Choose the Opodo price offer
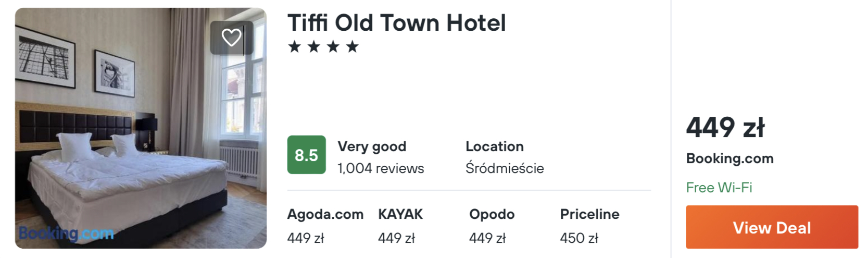 point(492,226)
